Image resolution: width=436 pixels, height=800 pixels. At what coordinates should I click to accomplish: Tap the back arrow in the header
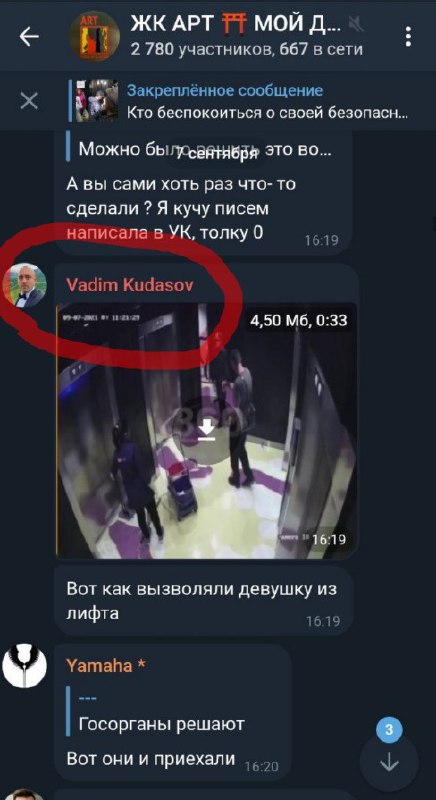click(29, 36)
